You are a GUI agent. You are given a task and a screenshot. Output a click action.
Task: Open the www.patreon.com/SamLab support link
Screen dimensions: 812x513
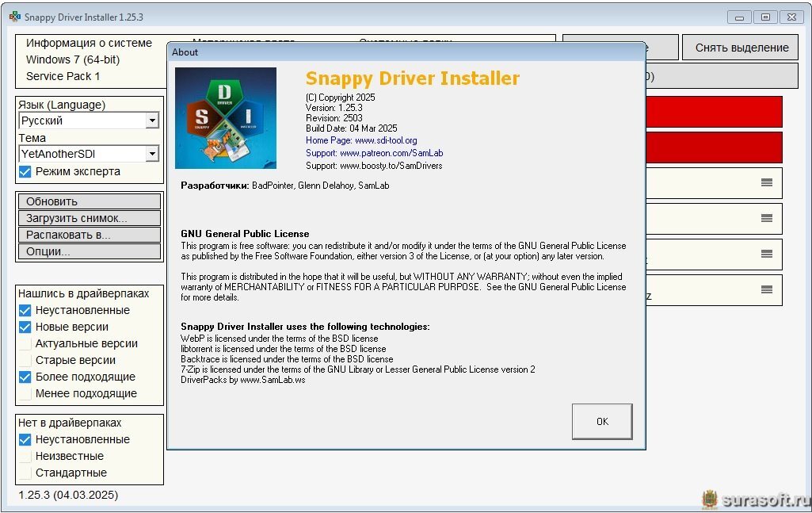[x=374, y=153]
